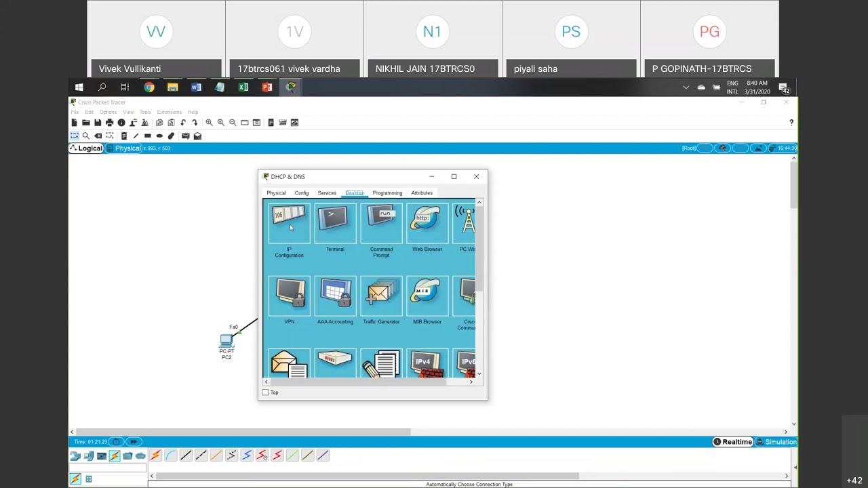
Task: Open IP Configuration in the Desktop tab
Action: click(290, 224)
